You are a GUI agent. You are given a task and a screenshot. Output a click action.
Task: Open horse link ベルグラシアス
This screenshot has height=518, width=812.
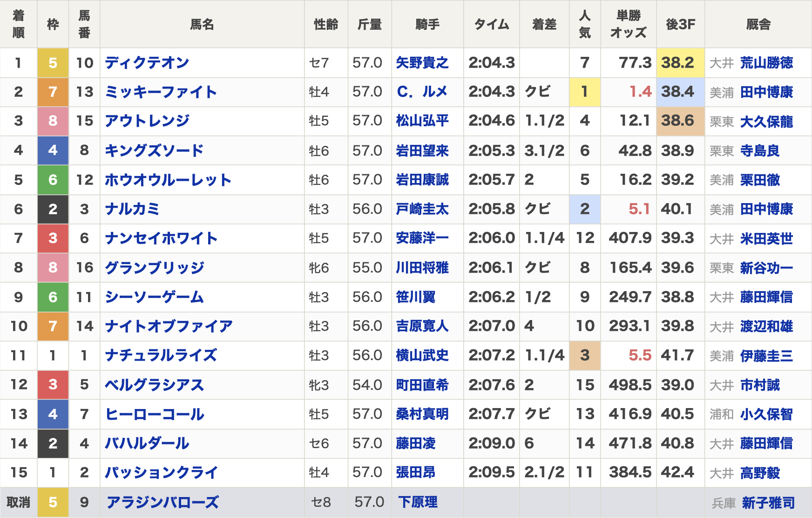154,385
